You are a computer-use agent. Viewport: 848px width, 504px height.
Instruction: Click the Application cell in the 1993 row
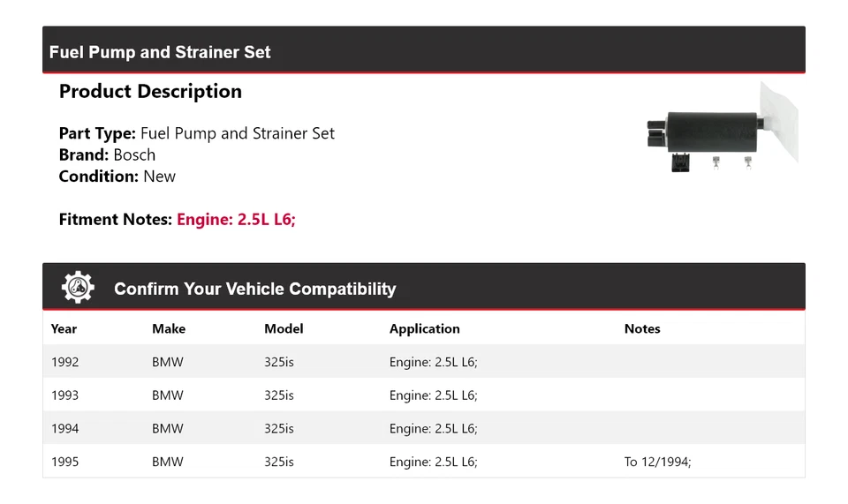(433, 395)
